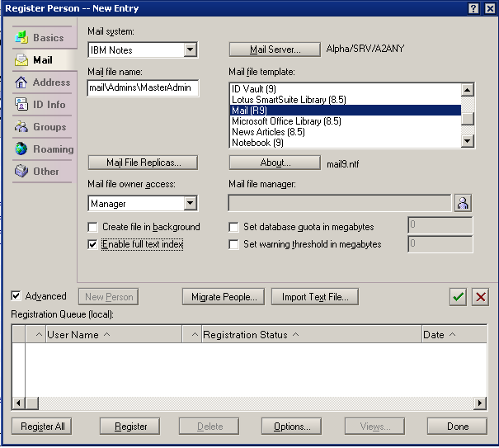The width and height of the screenshot is (499, 448).
Task: Sort queue by Registration Status column
Action: click(x=312, y=334)
